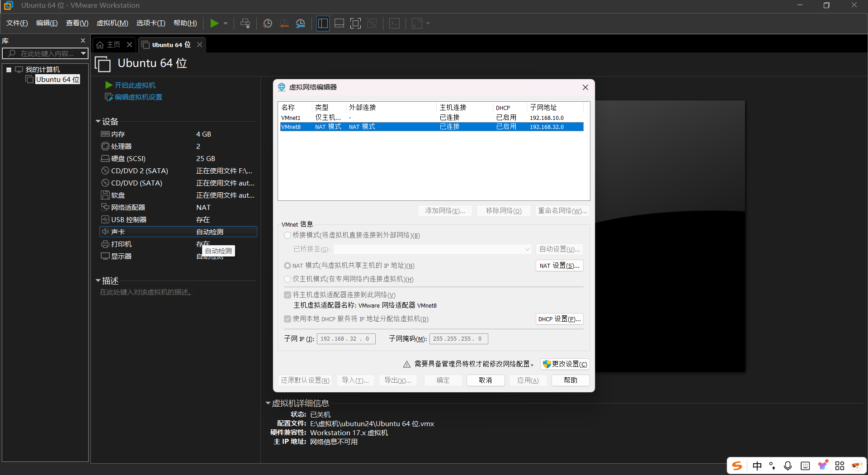This screenshot has width=868, height=475.
Task: Click the 更改设置(C) shield button
Action: click(x=565, y=364)
